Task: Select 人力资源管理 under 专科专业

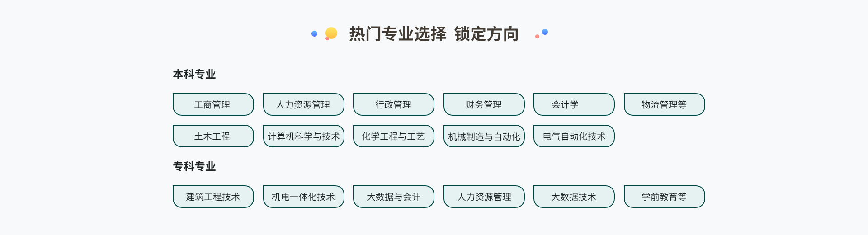Action: 484,197
